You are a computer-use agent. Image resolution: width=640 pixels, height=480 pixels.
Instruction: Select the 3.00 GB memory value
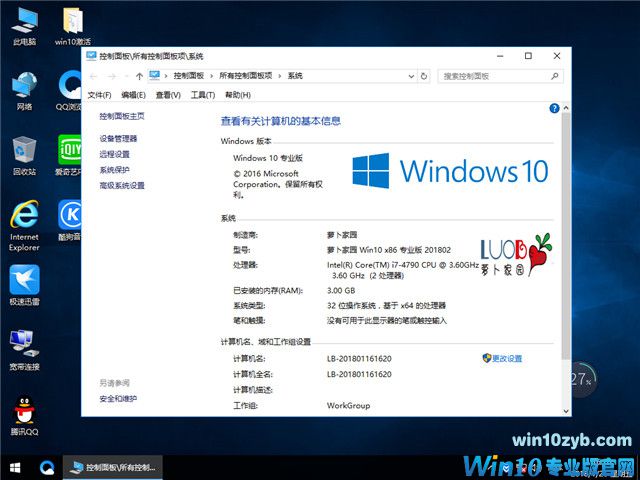click(341, 291)
